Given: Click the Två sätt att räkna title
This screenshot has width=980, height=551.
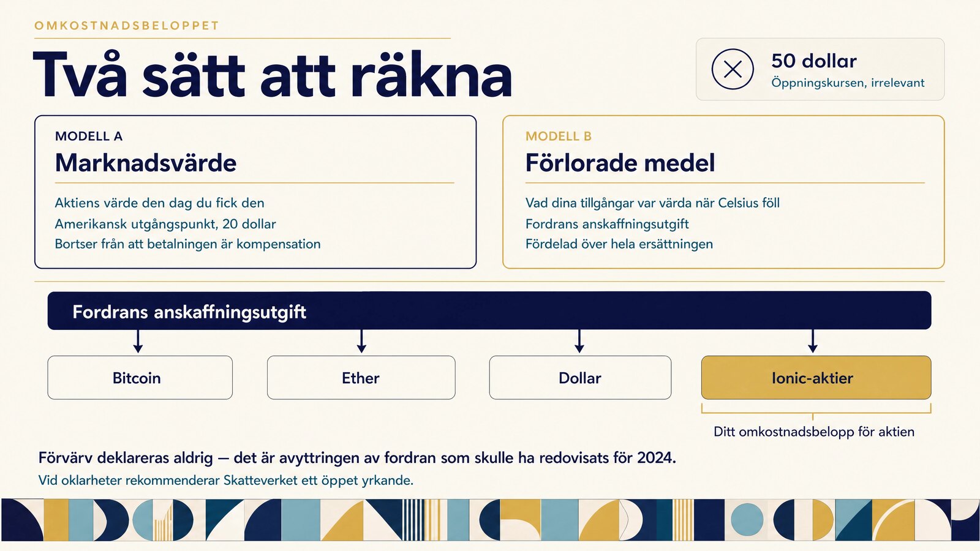Looking at the screenshot, I should point(273,75).
